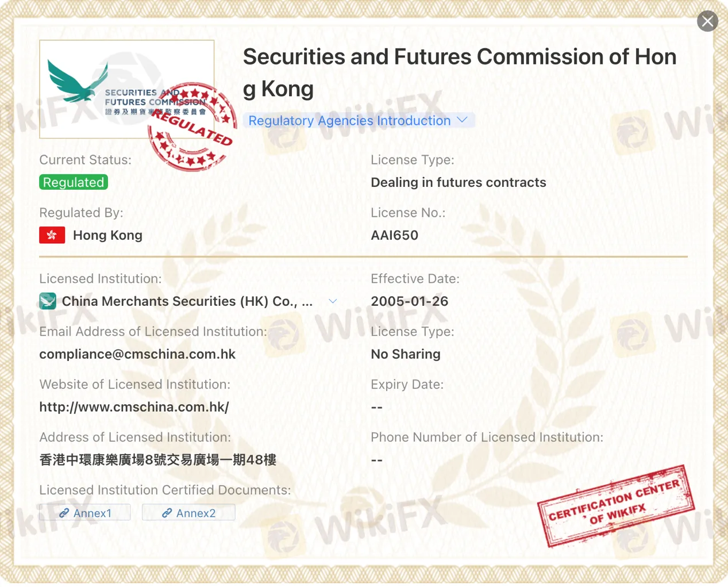
Task: Click the Chinese address of licensed institution
Action: point(158,460)
